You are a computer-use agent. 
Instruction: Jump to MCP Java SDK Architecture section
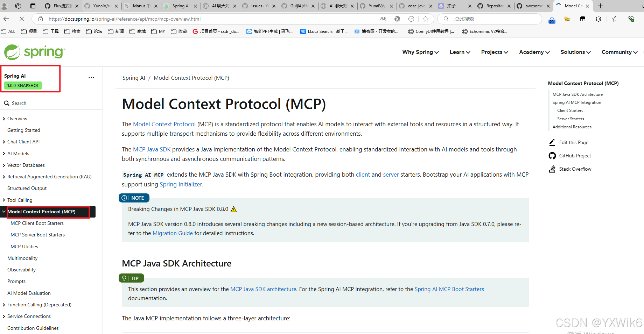pos(577,94)
